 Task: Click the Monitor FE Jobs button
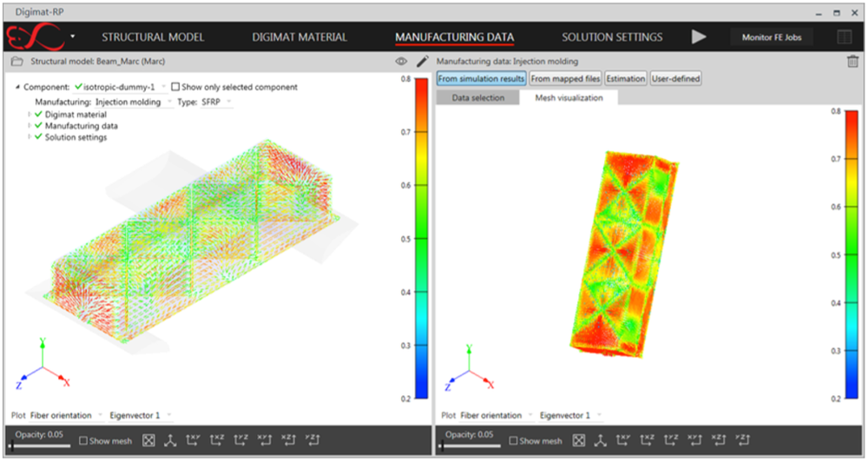(x=773, y=37)
